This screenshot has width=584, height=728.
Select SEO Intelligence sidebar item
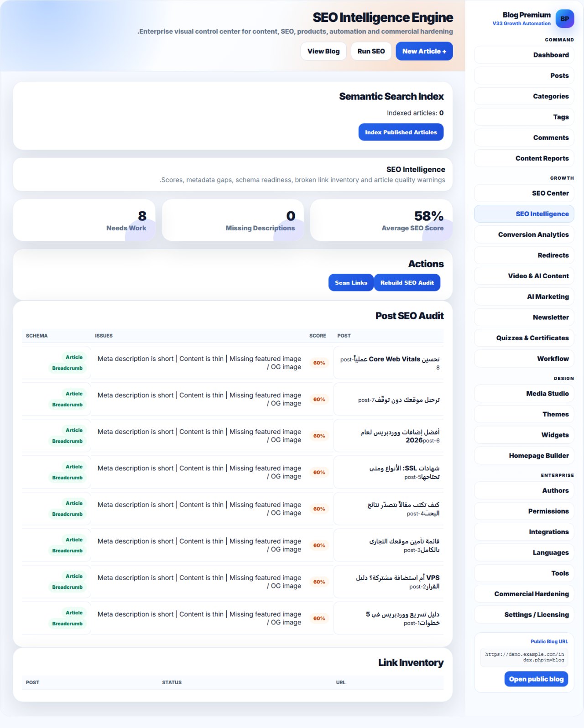point(524,214)
